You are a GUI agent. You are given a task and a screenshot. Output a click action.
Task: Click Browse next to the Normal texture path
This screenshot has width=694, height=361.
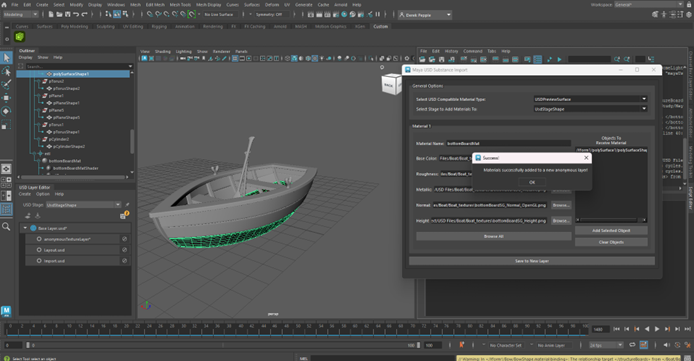tap(561, 205)
